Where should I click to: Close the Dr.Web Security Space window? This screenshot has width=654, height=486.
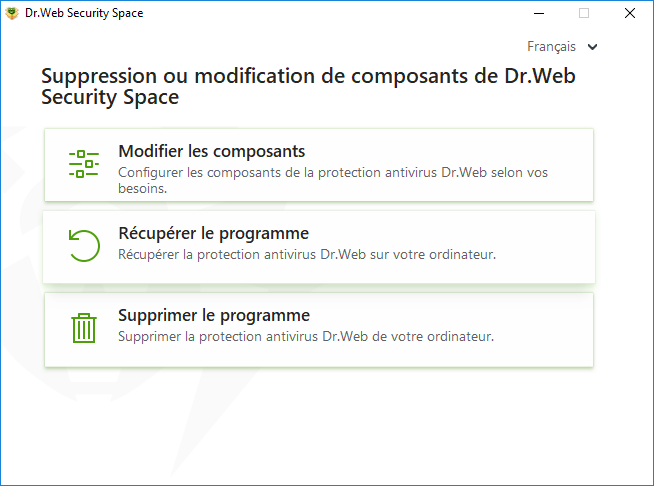coord(630,13)
